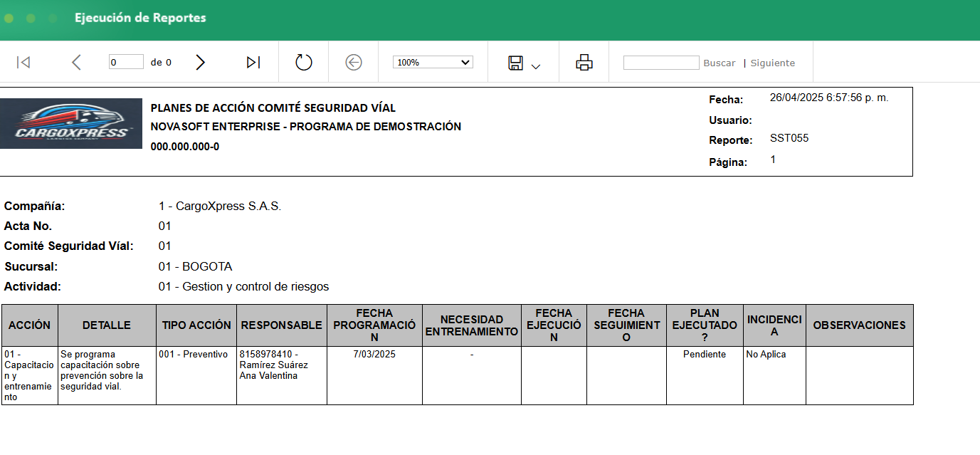Click the Compañía label
This screenshot has width=980, height=455.
pos(35,206)
